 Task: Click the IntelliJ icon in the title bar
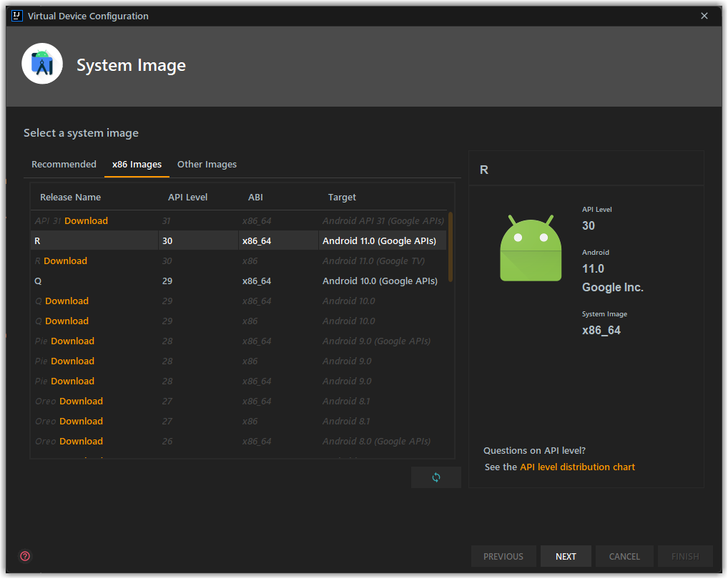point(16,16)
